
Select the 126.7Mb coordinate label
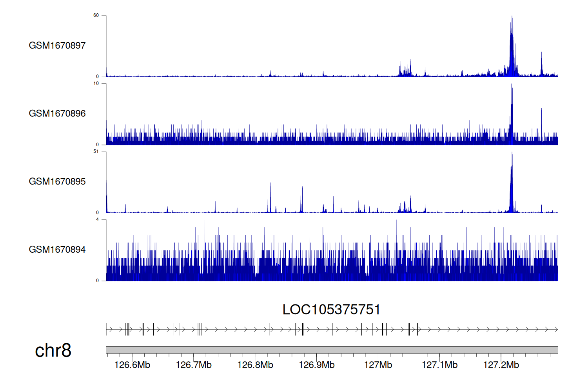pos(194,365)
